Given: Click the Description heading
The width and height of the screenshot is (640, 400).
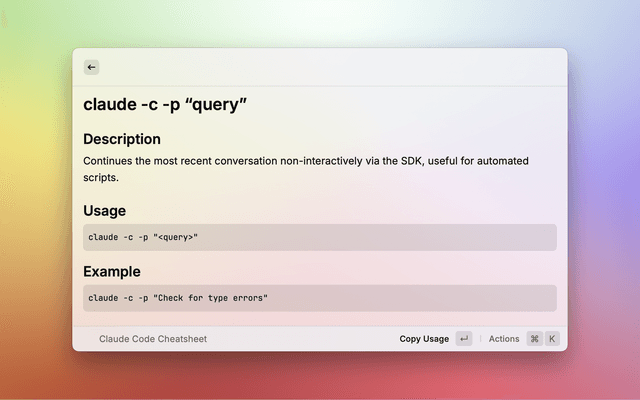Looking at the screenshot, I should tap(122, 139).
